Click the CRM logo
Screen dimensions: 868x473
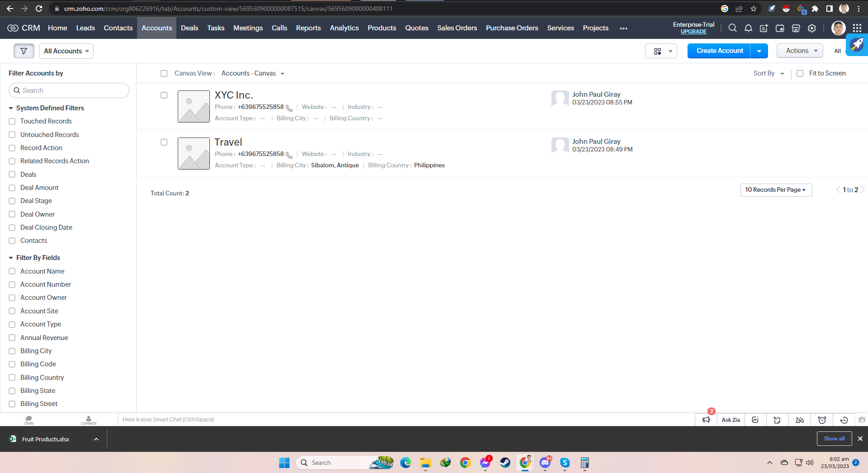tap(24, 28)
